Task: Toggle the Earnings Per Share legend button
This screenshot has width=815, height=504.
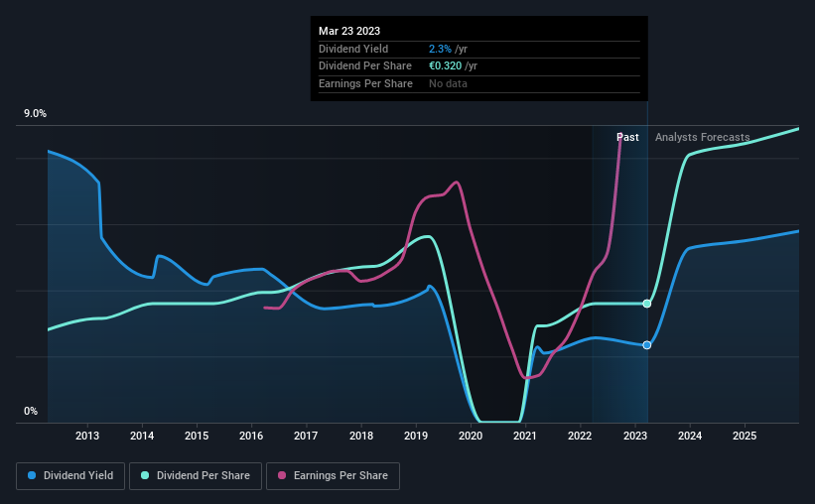Action: [x=333, y=476]
